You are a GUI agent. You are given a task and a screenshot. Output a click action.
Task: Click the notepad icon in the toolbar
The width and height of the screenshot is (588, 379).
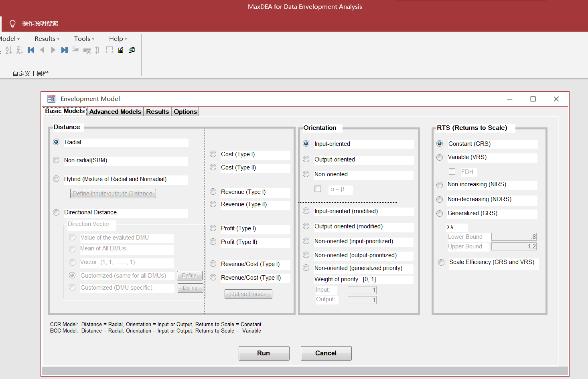coord(132,50)
